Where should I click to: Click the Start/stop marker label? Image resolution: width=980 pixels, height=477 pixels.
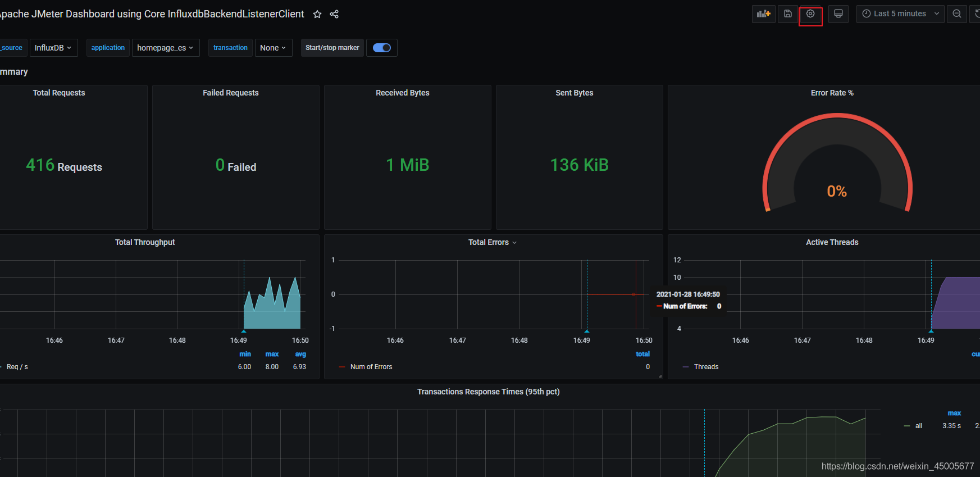point(332,48)
